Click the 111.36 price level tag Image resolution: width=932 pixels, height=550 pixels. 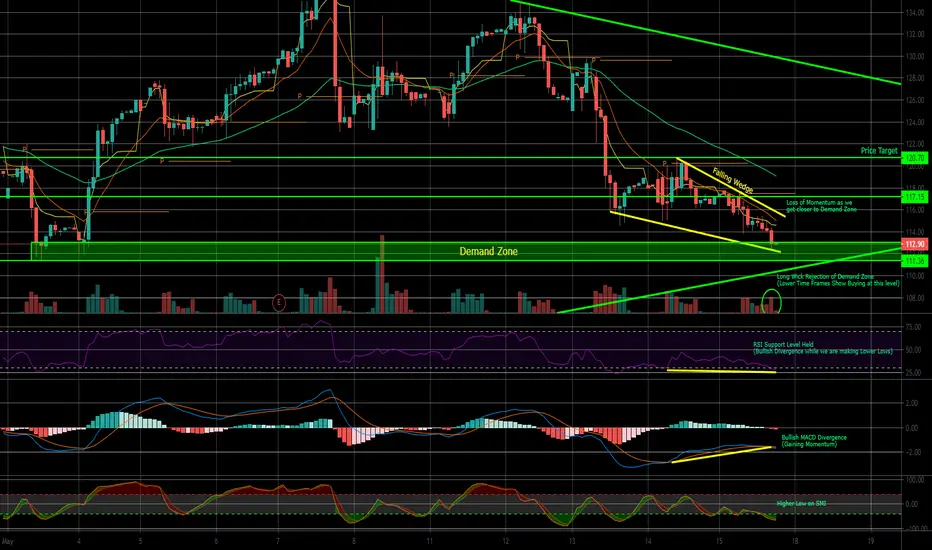[915, 261]
